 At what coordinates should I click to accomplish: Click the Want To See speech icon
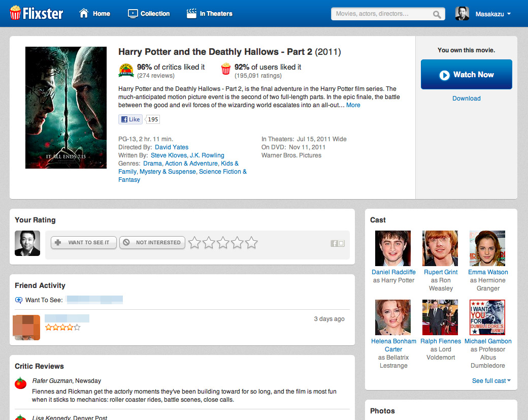(19, 300)
